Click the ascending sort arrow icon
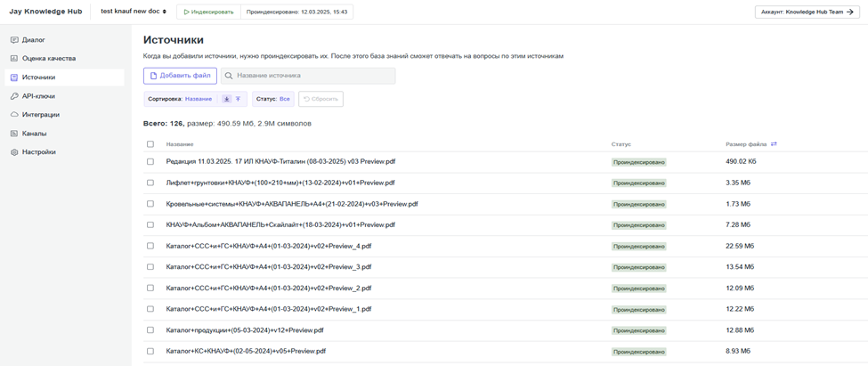Viewport: 868px width, 366px height. click(239, 99)
